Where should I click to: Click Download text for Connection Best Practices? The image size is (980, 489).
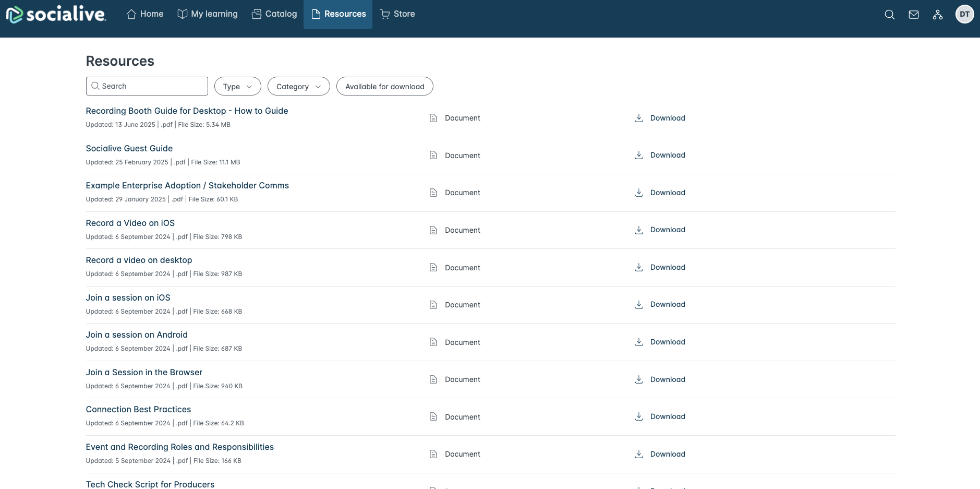(668, 416)
